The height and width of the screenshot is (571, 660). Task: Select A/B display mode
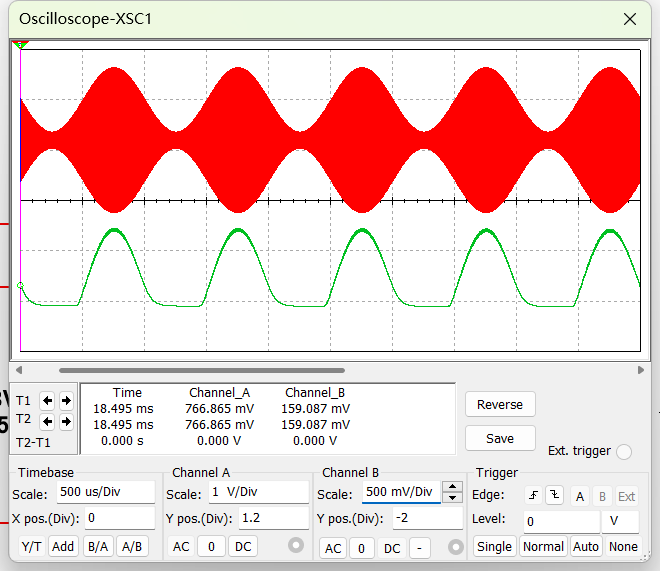132,546
